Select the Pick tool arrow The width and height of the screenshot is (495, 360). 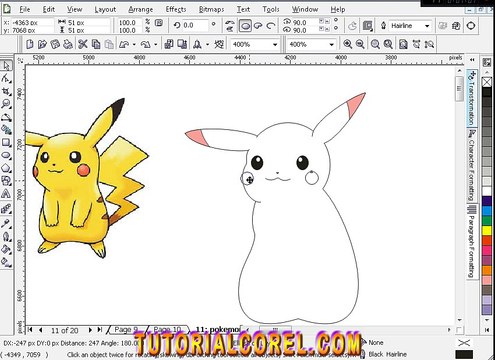[x=6, y=65]
